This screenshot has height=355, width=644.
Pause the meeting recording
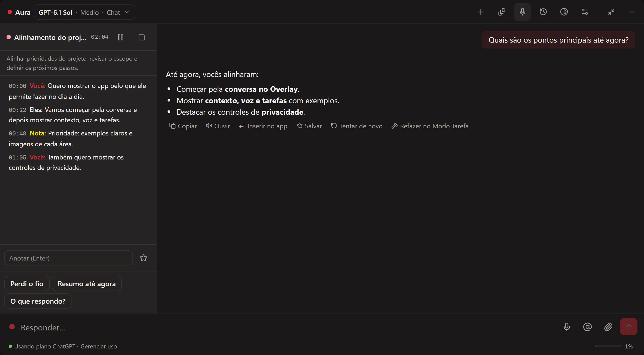click(x=121, y=37)
